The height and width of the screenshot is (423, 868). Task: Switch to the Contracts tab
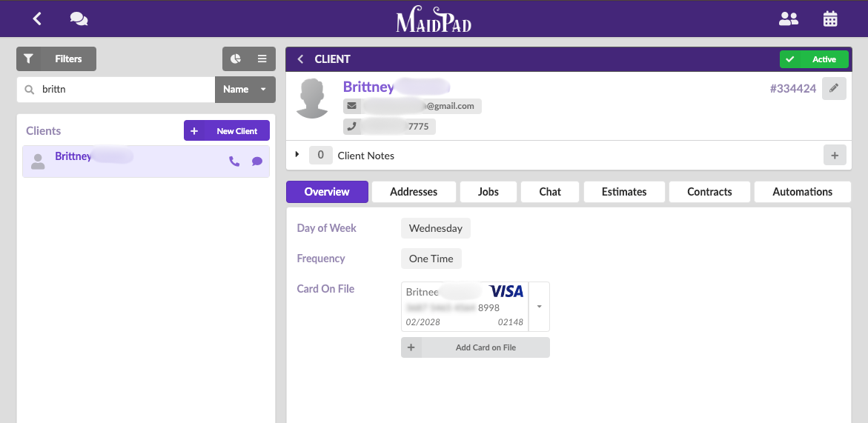point(709,192)
